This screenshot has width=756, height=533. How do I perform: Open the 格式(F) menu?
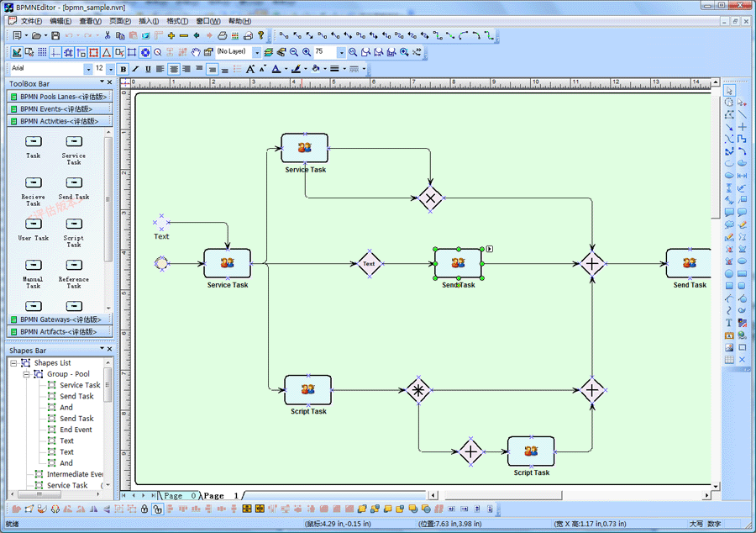click(177, 21)
